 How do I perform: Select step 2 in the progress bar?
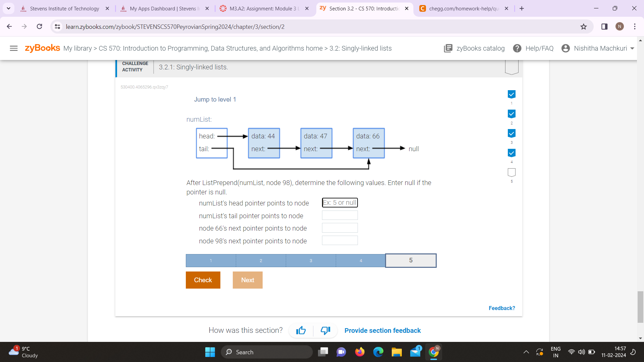tap(261, 260)
